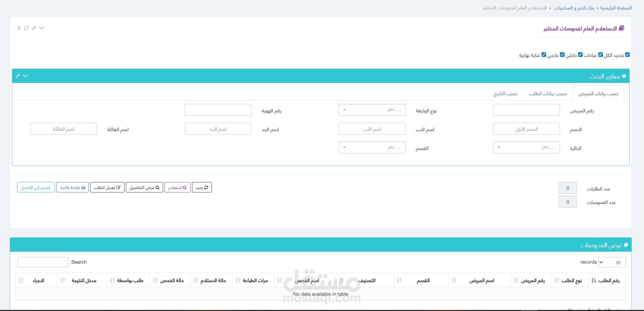644x311 pixels.
Task: Sort table by الاجراء column
Action: tap(36, 280)
